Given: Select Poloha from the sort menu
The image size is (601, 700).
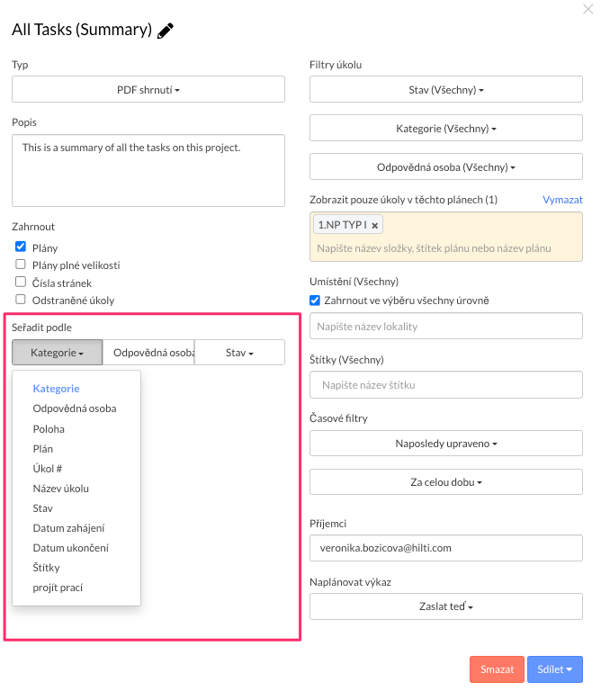Looking at the screenshot, I should tap(49, 429).
